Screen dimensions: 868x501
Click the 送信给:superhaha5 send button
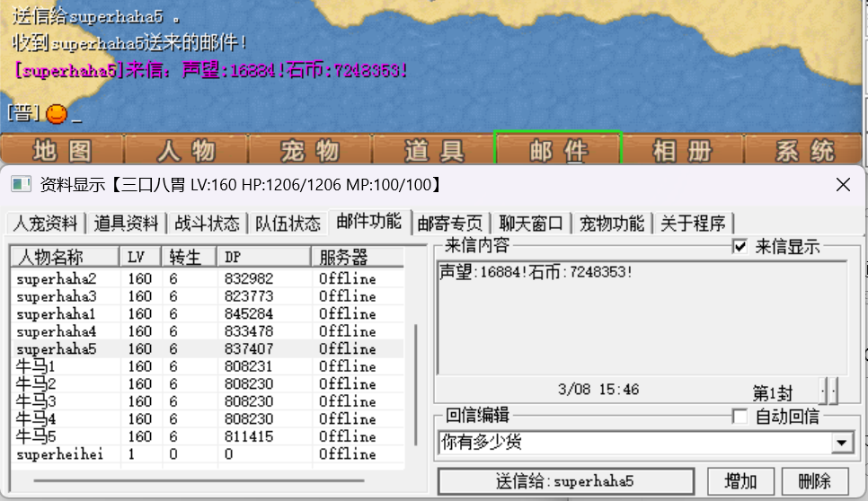click(565, 481)
